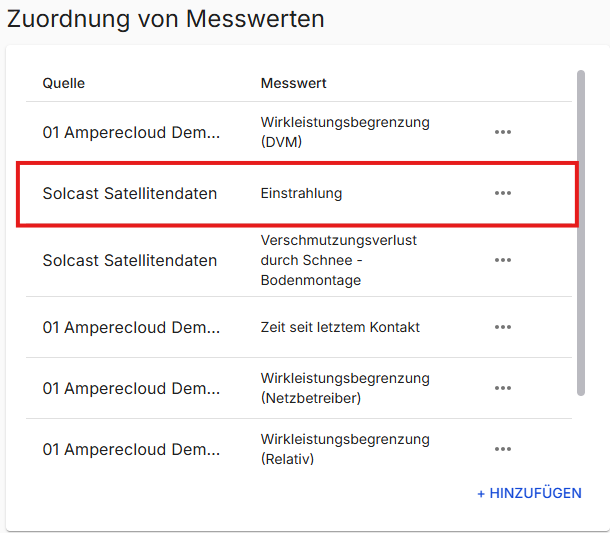
Task: Open three-dot menu for Wirkleistungsbegrenzung (Netzbetreiber)
Action: (502, 388)
